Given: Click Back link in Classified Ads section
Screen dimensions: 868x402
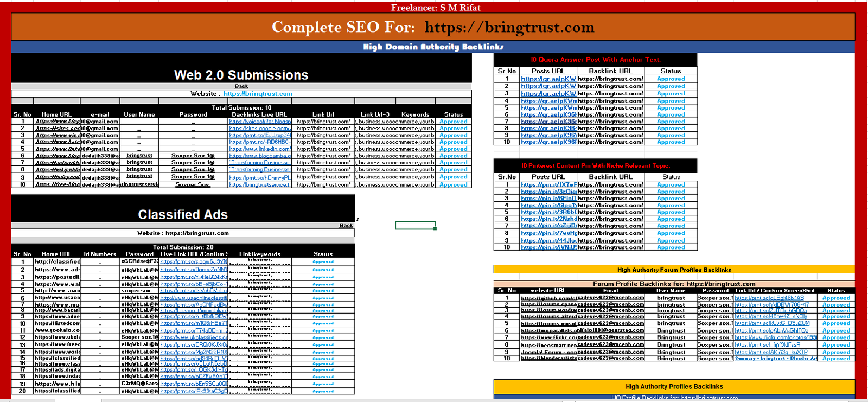Looking at the screenshot, I should tap(346, 225).
